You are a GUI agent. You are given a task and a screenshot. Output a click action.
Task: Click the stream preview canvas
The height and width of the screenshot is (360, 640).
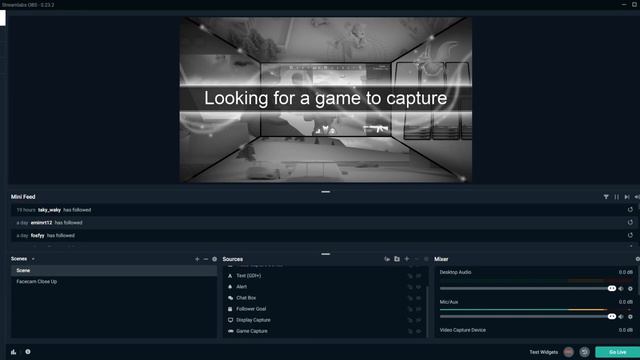pyautogui.click(x=326, y=100)
